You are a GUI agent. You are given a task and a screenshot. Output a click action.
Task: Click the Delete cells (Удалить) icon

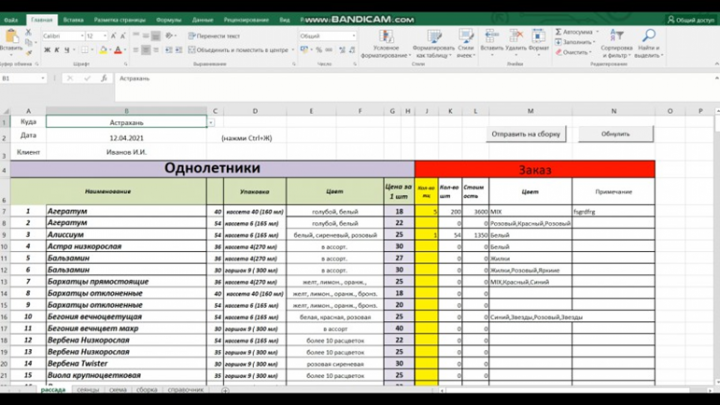tap(516, 36)
